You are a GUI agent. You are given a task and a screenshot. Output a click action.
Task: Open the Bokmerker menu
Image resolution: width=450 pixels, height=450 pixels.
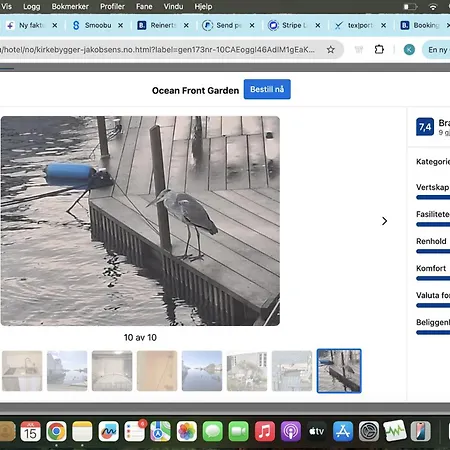70,6
